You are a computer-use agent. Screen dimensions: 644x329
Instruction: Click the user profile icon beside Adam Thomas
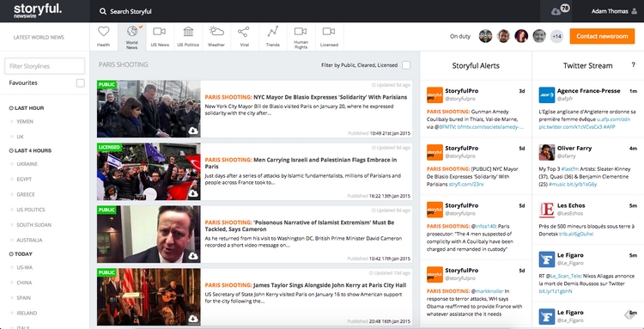[635, 11]
